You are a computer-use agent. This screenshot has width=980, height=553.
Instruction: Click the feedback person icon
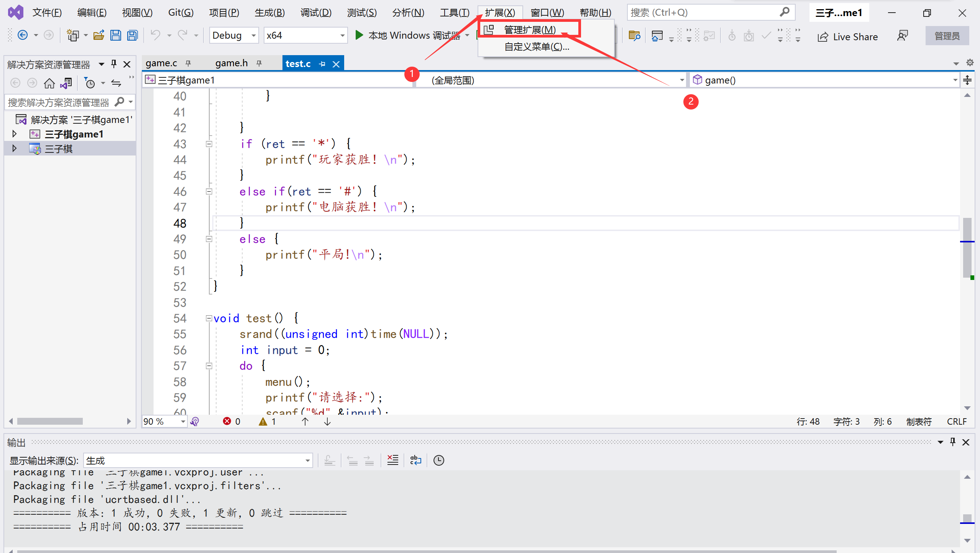(x=903, y=36)
